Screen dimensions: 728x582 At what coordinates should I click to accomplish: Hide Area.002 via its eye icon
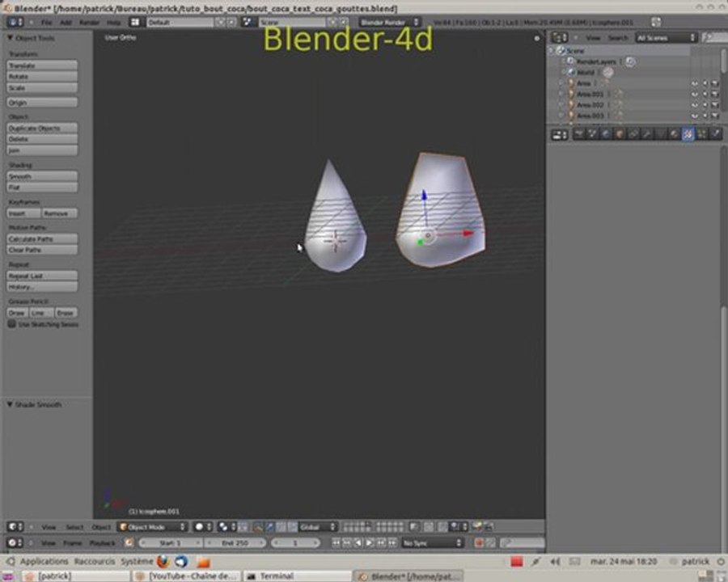[695, 105]
